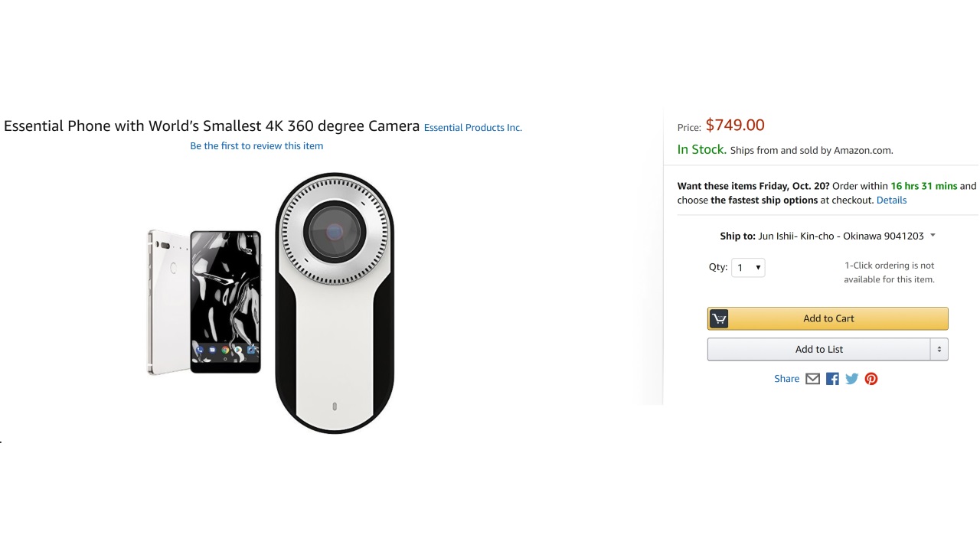
Task: Share on Facebook icon
Action: tap(832, 379)
